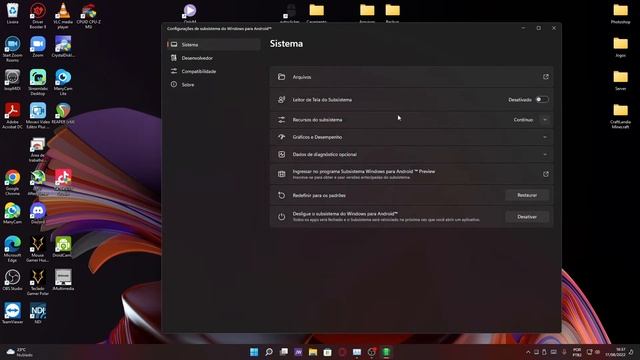The width and height of the screenshot is (640, 360).
Task: Open the Lixeira recycle bin
Action: pos(12,13)
